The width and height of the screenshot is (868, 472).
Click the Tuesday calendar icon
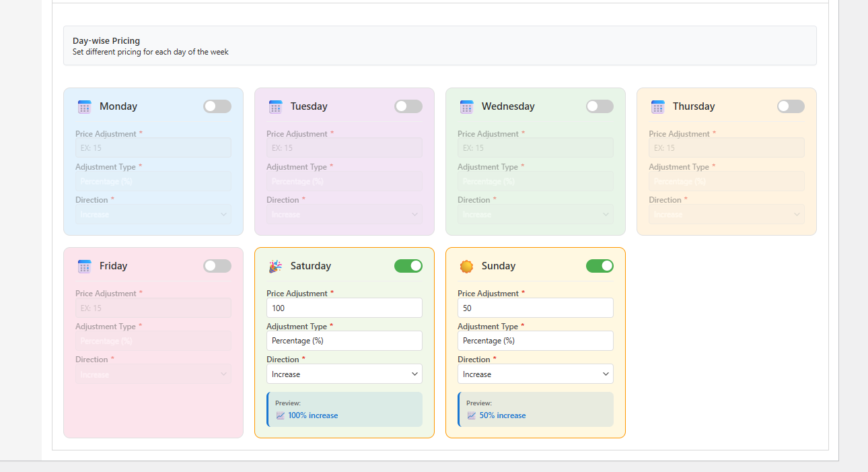(x=275, y=106)
